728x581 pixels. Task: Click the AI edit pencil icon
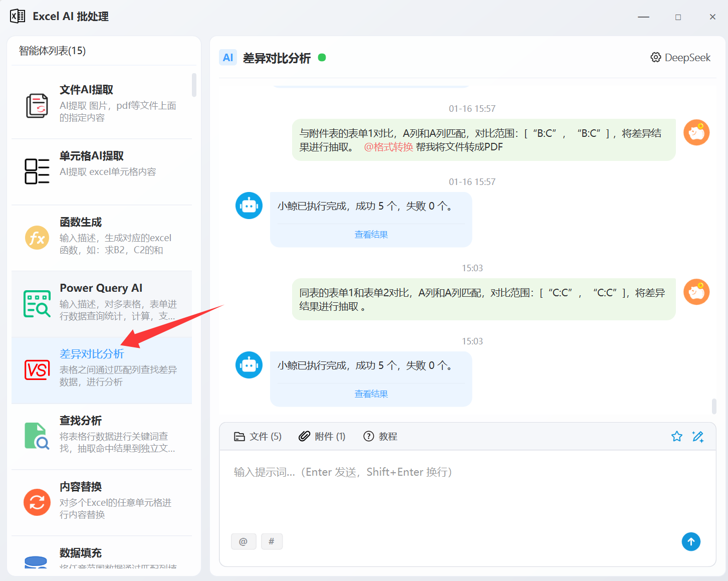[697, 437]
